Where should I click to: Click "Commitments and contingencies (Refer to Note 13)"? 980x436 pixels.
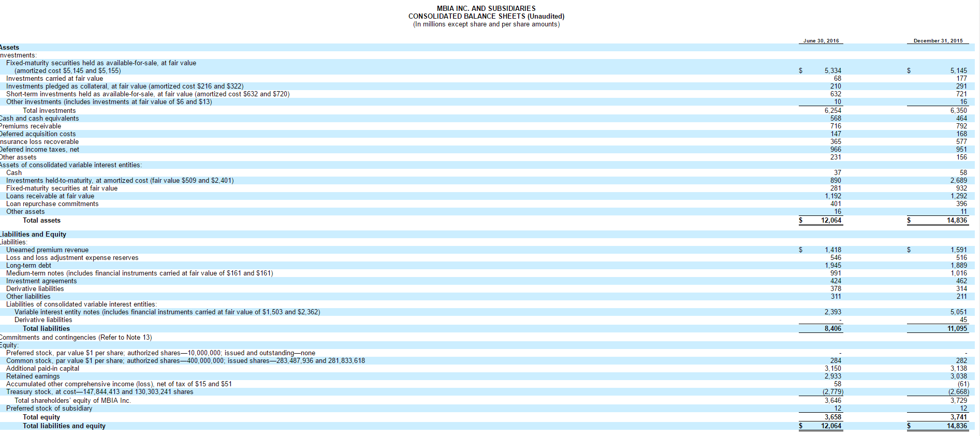[76, 337]
